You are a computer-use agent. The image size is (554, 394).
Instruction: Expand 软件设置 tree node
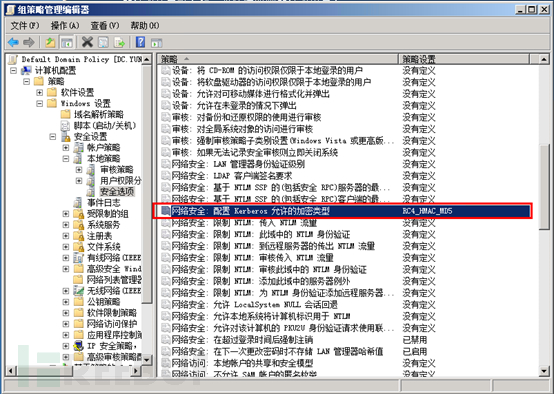[40, 93]
